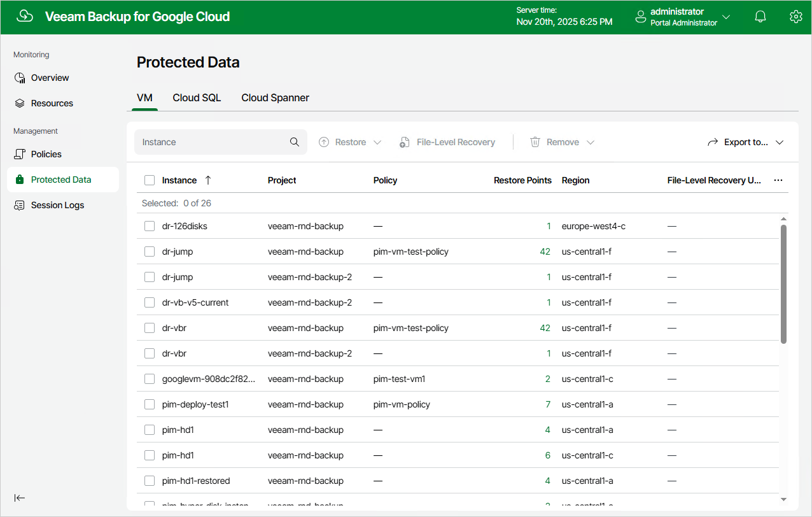Viewport: 812px width, 517px height.
Task: Switch to the Cloud Spanner tab
Action: pyautogui.click(x=275, y=98)
